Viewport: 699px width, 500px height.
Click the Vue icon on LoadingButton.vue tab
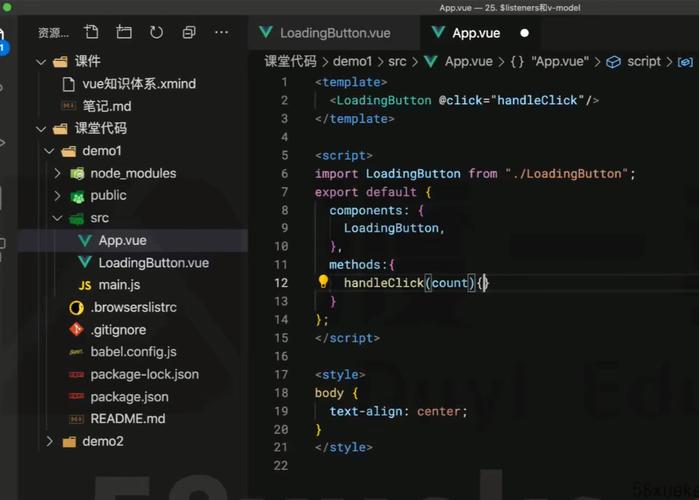tap(266, 32)
